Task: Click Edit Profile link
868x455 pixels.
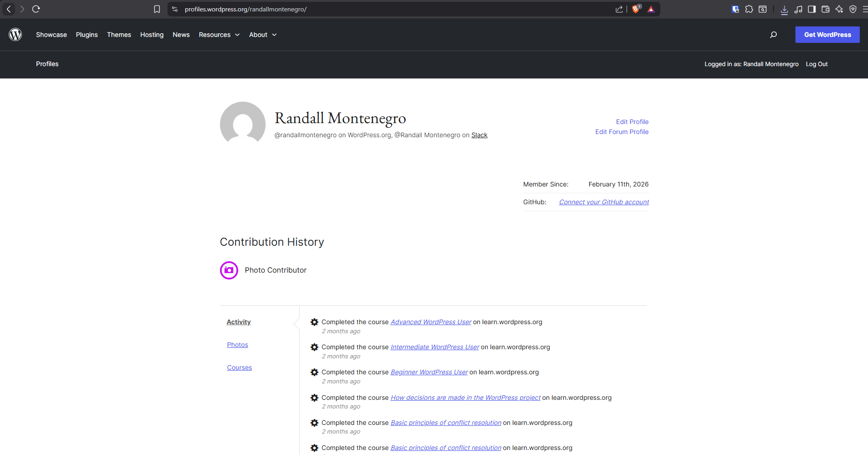Action: (633, 122)
